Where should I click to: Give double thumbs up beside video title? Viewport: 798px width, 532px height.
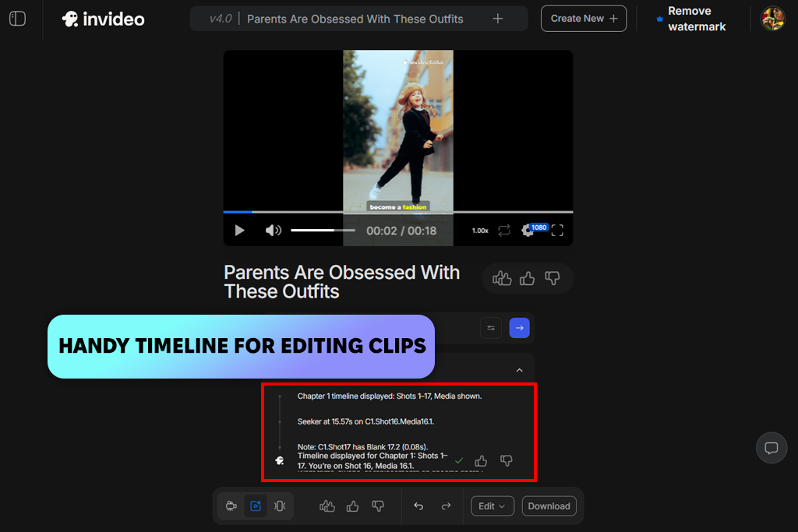click(x=502, y=278)
